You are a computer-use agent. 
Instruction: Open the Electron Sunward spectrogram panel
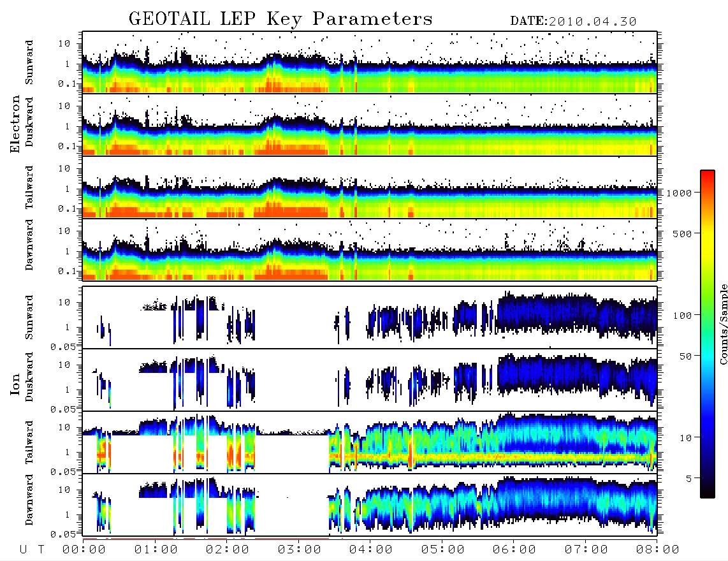[370, 62]
